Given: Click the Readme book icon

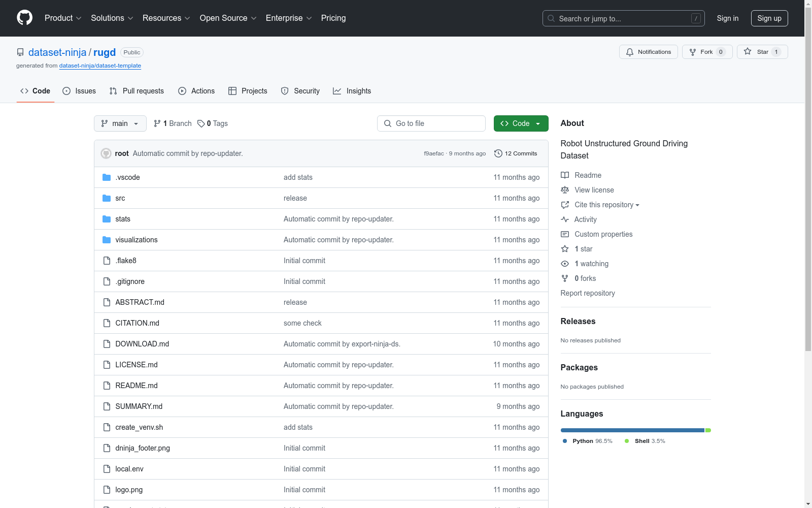Looking at the screenshot, I should pyautogui.click(x=565, y=175).
